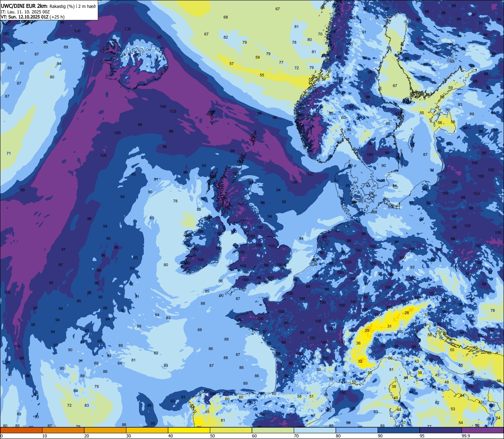Select the light blue 80–90 legend swatch
Viewport: 504px width, 439px height.
click(357, 430)
